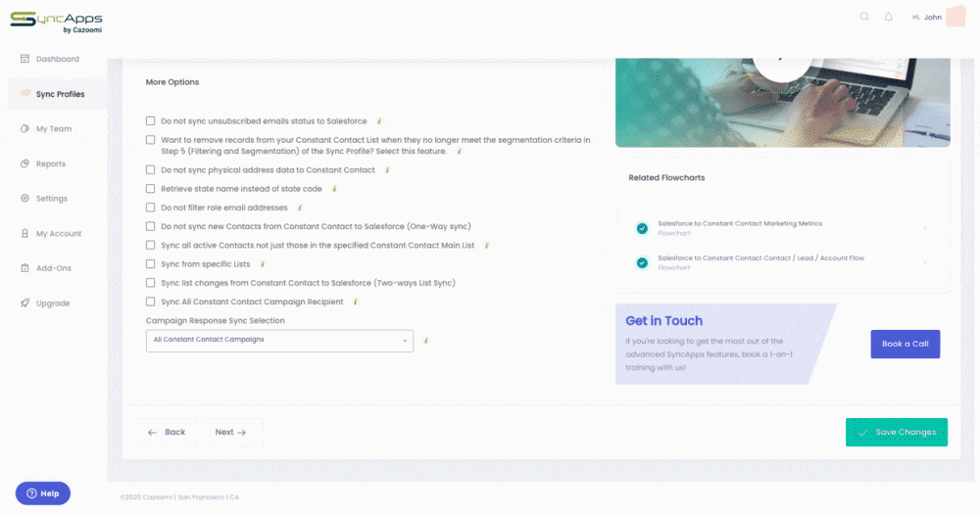980x514 pixels.
Task: Show info for Campaign Recipient option
Action: 356,302
